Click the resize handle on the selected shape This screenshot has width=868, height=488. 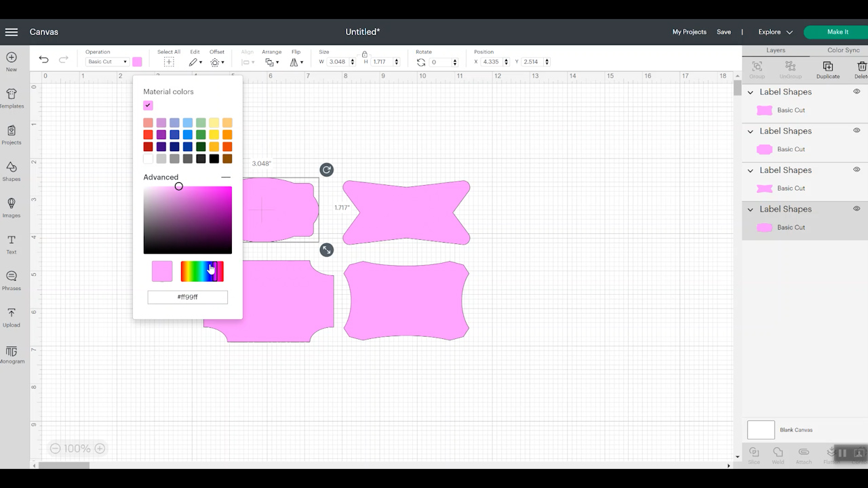click(x=326, y=249)
